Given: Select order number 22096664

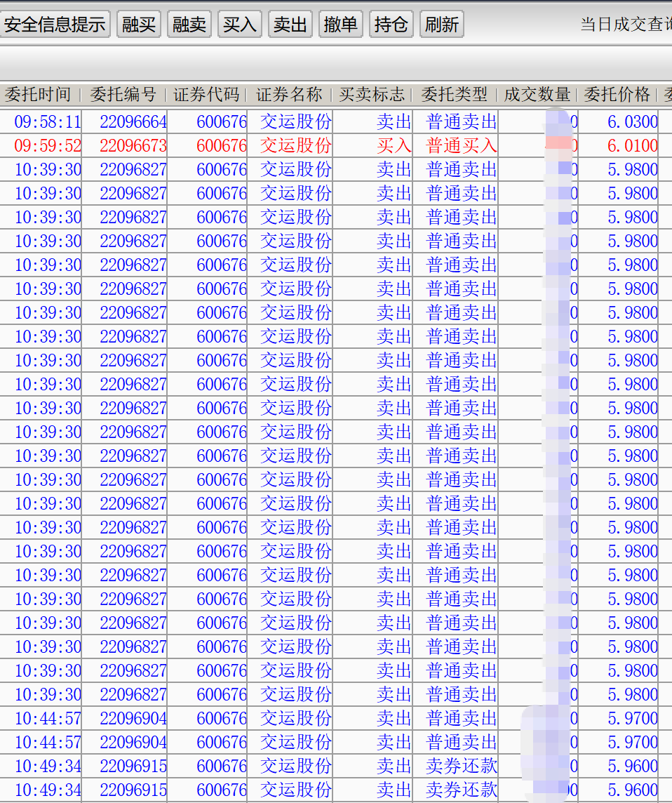Looking at the screenshot, I should (x=133, y=122).
